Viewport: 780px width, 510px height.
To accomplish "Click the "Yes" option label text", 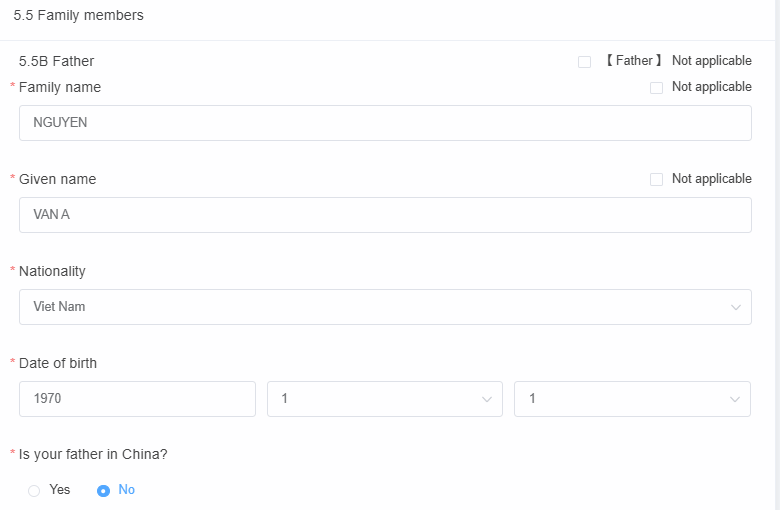I will (x=60, y=490).
